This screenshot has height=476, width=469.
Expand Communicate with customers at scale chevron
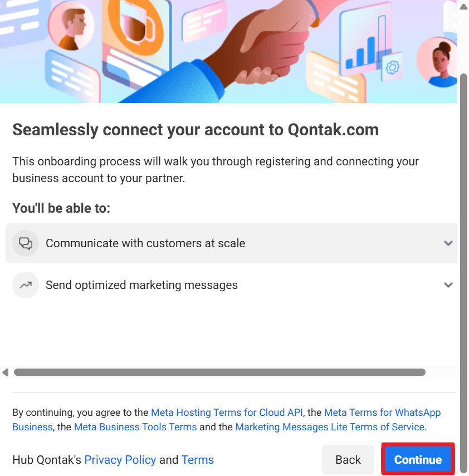[448, 243]
